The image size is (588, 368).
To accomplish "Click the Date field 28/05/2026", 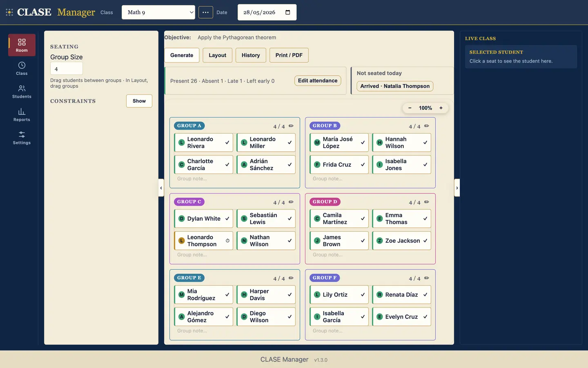I will (x=267, y=12).
